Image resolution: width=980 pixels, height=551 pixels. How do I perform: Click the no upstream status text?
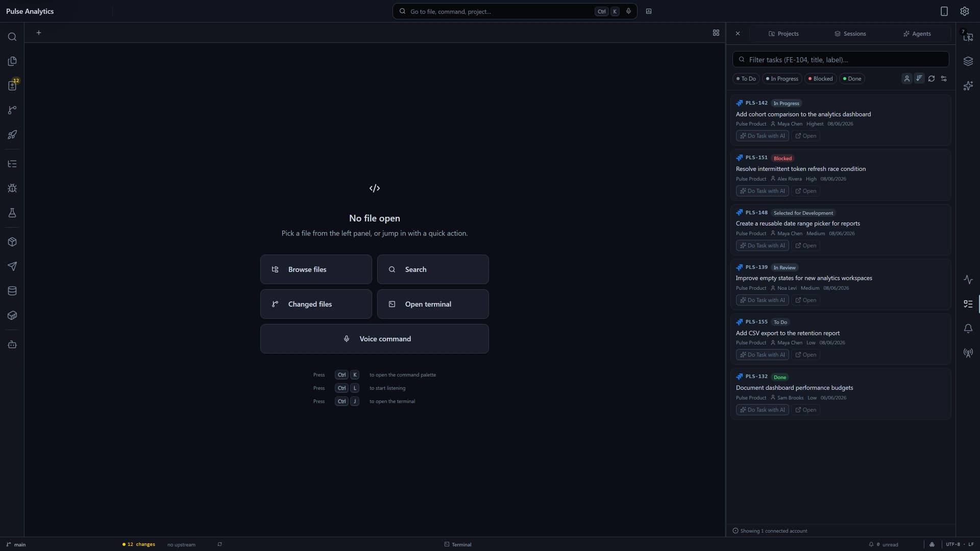(181, 544)
